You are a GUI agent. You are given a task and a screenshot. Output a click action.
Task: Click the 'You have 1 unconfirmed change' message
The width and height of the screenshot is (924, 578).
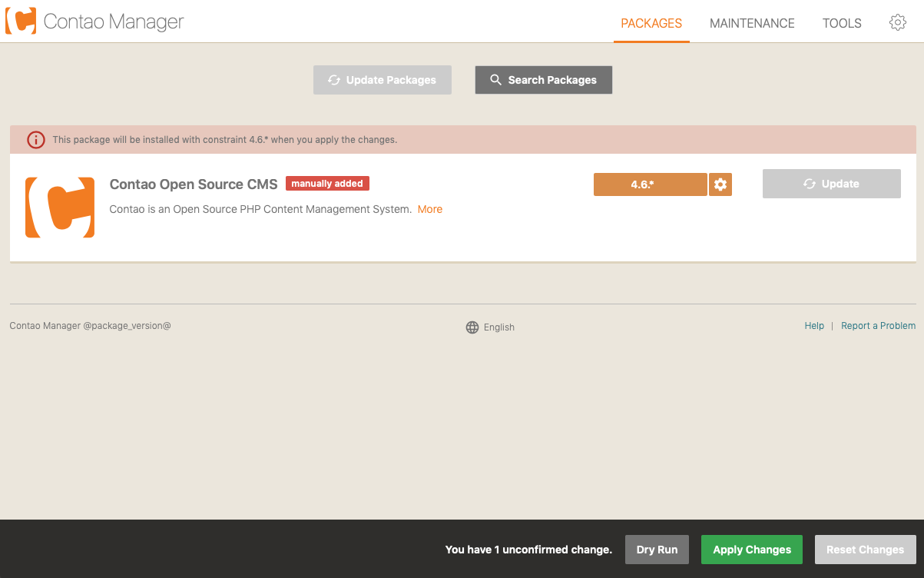point(528,550)
